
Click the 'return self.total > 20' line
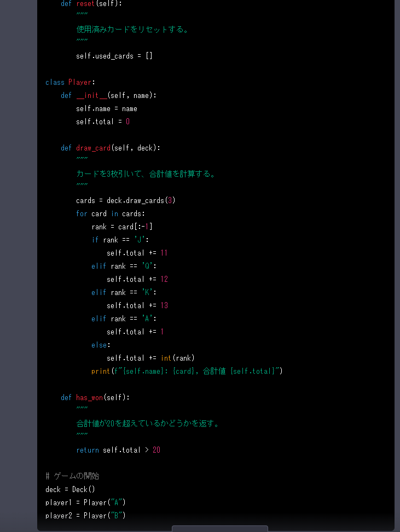pyautogui.click(x=118, y=450)
